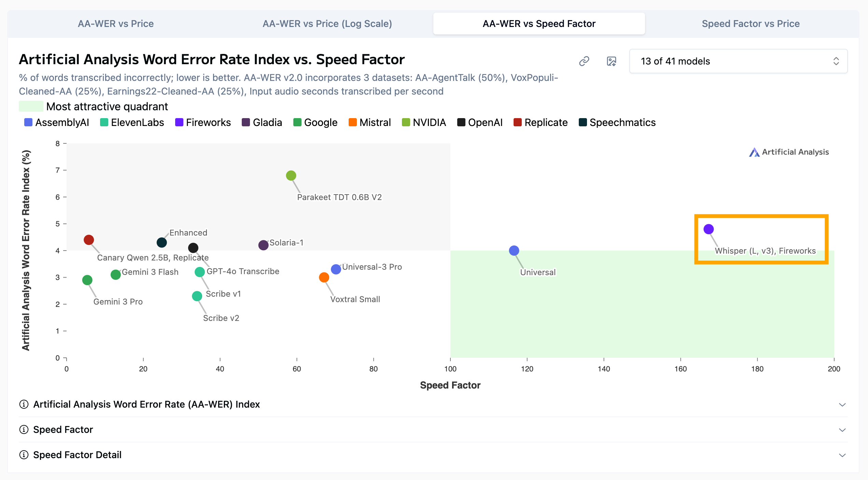The width and height of the screenshot is (868, 480).
Task: Click info icon beside Speed Factor
Action: click(24, 429)
